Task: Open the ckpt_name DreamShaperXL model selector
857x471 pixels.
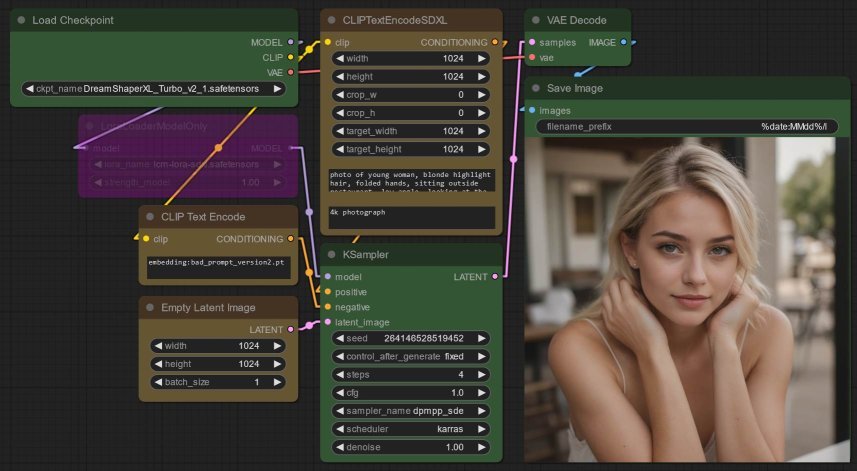Action: pyautogui.click(x=154, y=89)
